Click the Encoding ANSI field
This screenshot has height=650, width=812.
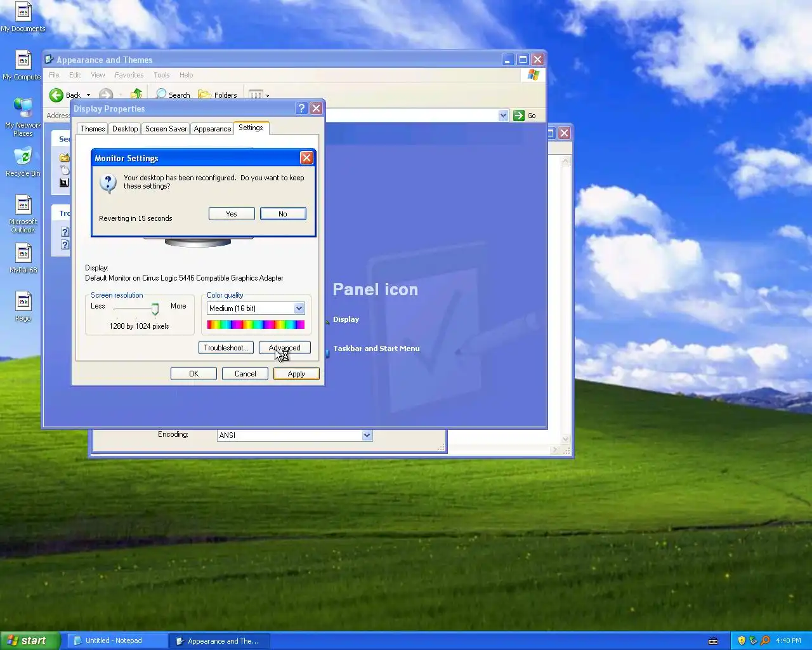(x=294, y=435)
